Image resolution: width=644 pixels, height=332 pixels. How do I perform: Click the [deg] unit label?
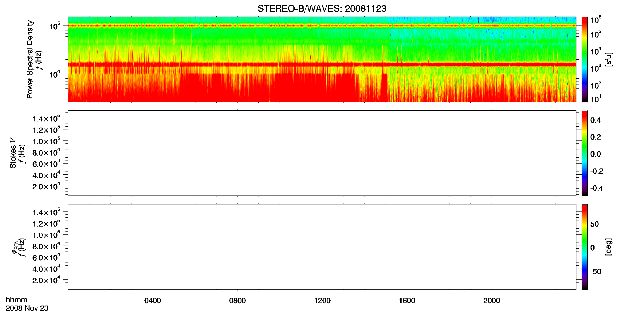(608, 247)
